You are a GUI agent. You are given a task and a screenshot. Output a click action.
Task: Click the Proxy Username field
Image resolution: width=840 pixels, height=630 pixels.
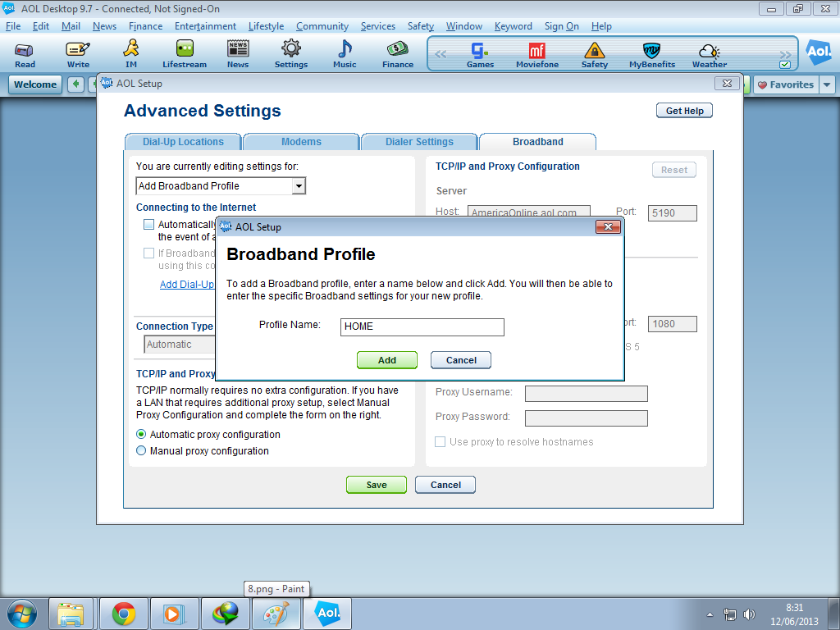click(x=586, y=394)
